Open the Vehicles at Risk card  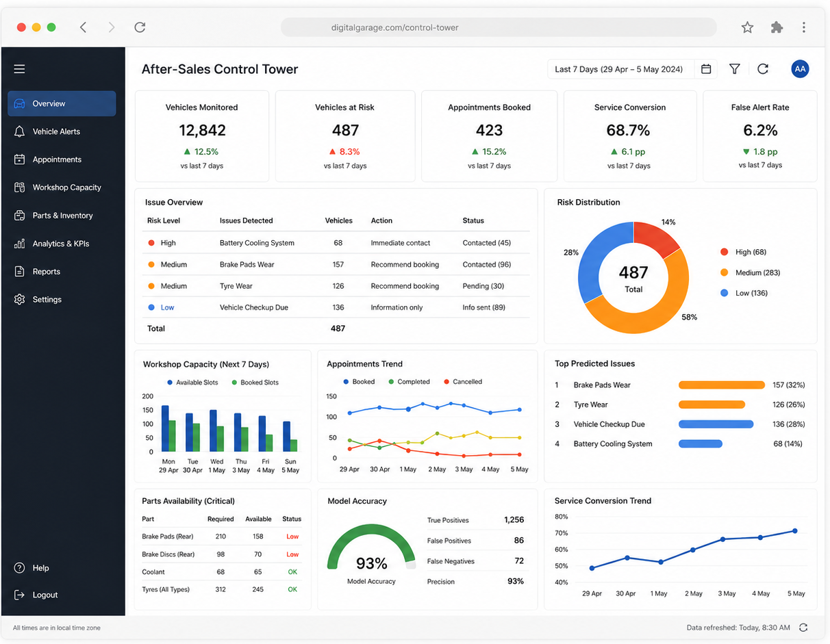point(344,136)
